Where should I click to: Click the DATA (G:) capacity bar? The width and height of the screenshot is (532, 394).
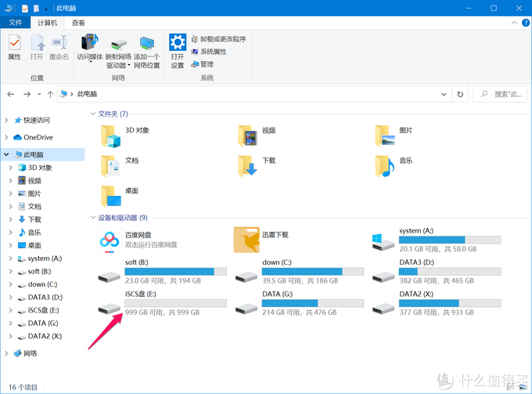[313, 303]
